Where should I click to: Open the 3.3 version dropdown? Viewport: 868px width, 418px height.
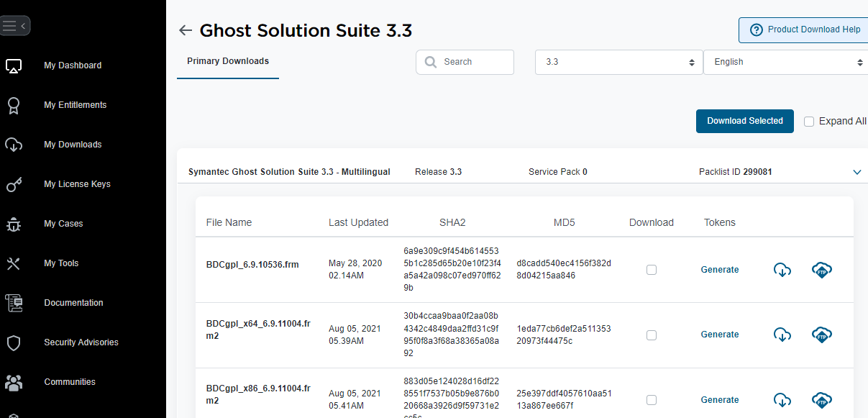[x=619, y=62]
